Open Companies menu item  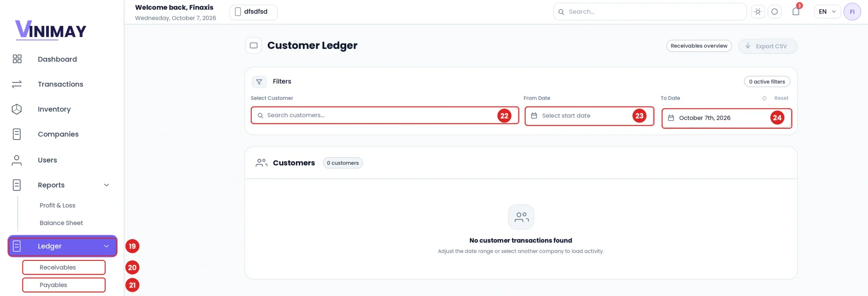[x=58, y=134]
